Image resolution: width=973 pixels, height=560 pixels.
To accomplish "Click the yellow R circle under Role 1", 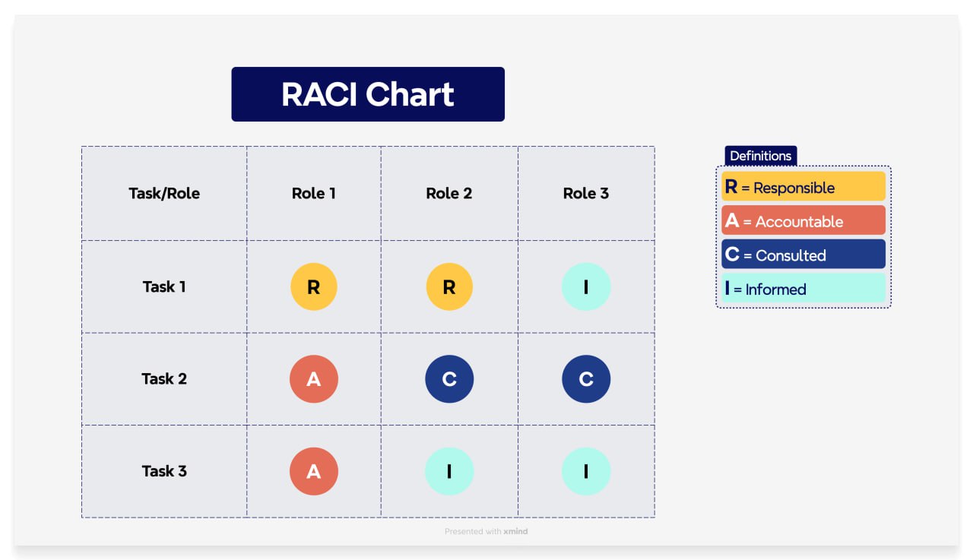I will 313,286.
